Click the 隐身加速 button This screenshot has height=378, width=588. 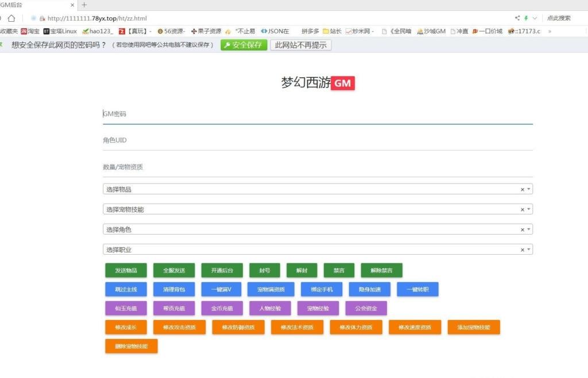pos(370,289)
